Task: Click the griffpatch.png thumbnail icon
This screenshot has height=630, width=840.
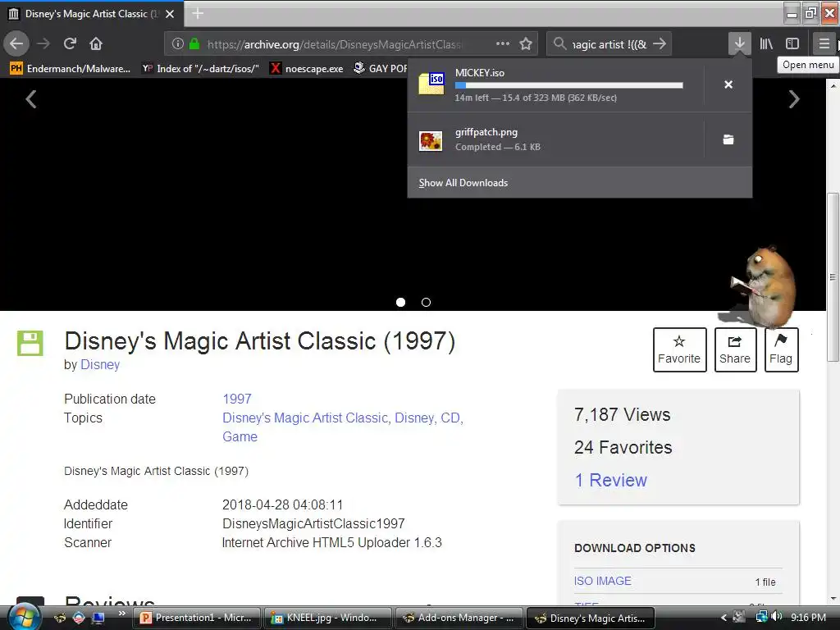Action: click(x=431, y=141)
